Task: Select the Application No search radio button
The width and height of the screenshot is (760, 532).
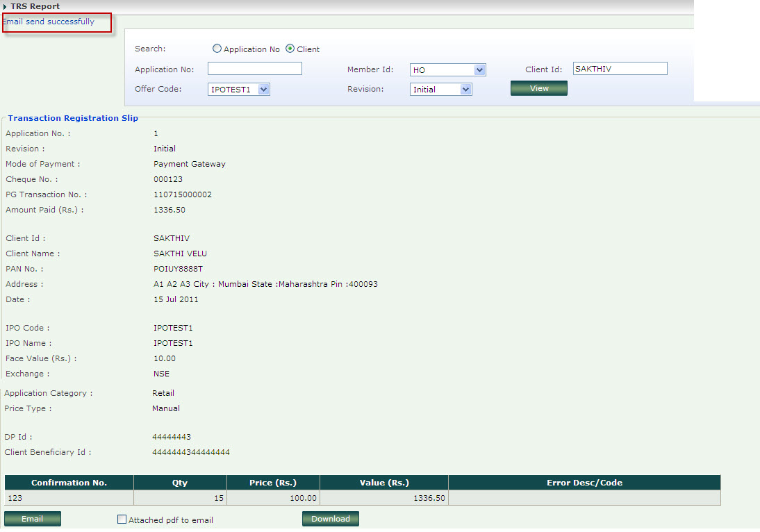Action: click(x=217, y=49)
